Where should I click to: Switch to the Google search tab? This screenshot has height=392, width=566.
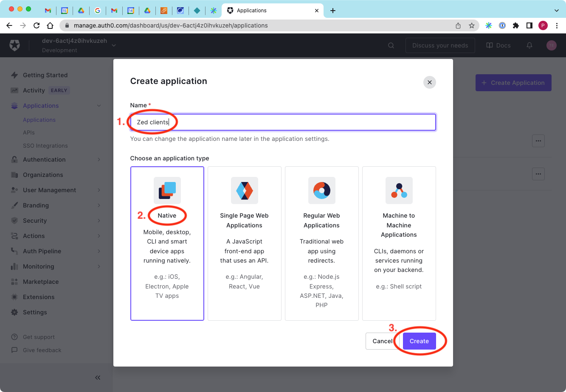(98, 11)
